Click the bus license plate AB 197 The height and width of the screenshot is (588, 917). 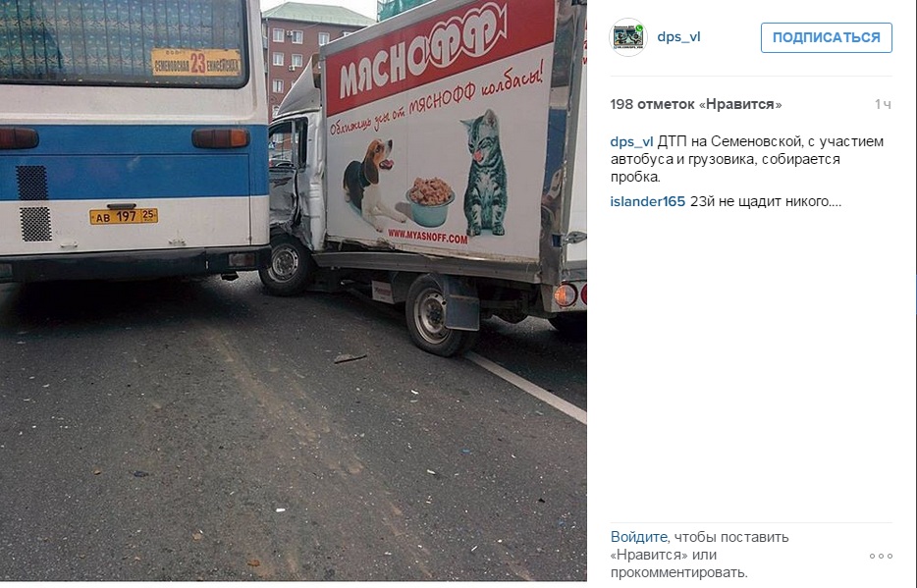click(124, 216)
